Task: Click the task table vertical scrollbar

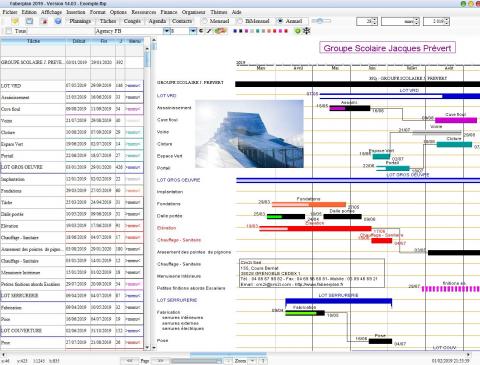Action: 147,197
